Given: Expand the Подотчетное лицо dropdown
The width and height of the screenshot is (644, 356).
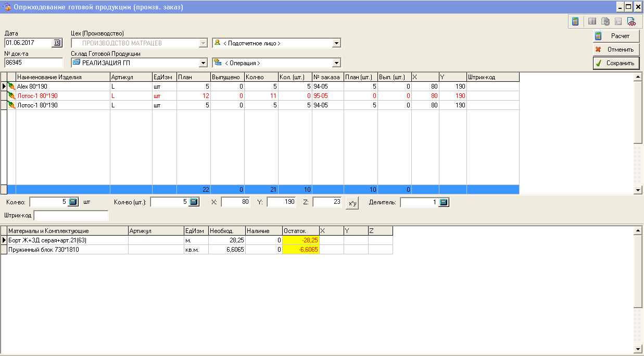Looking at the screenshot, I should click(x=336, y=43).
